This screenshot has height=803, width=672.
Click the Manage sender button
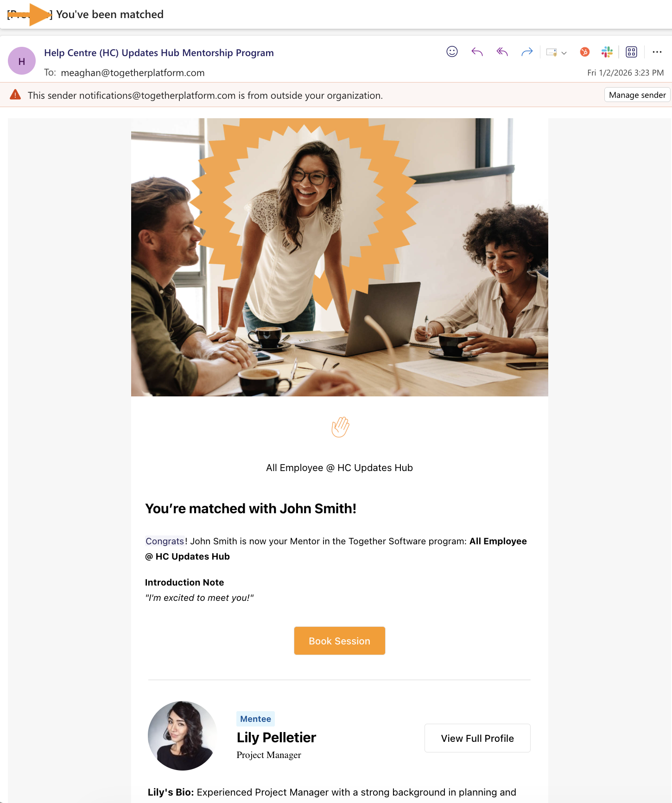coord(637,95)
